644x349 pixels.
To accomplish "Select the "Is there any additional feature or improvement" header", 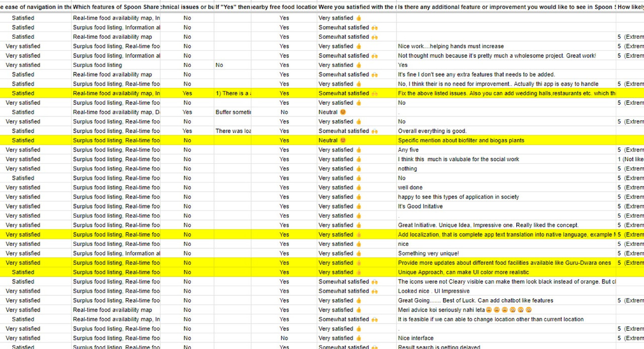I will click(506, 7).
